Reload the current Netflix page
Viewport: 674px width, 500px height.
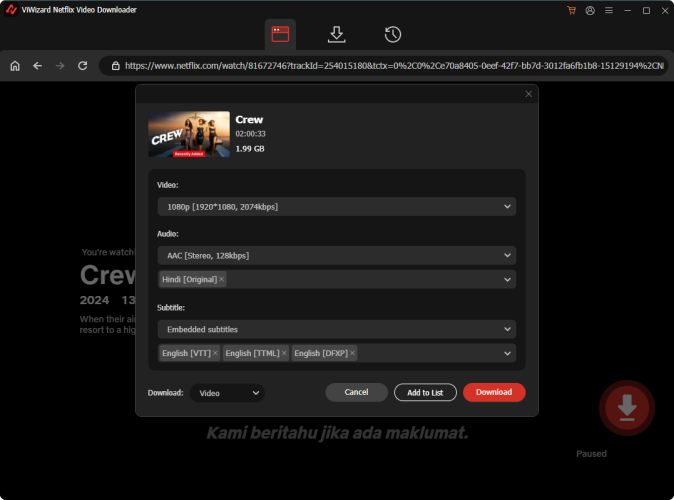(83, 66)
